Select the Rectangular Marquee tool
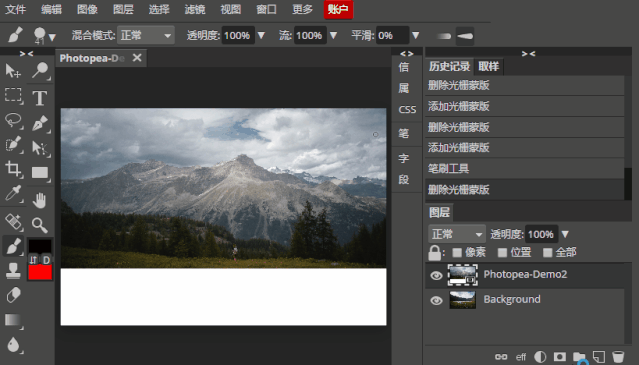639x365 pixels. coord(13,95)
